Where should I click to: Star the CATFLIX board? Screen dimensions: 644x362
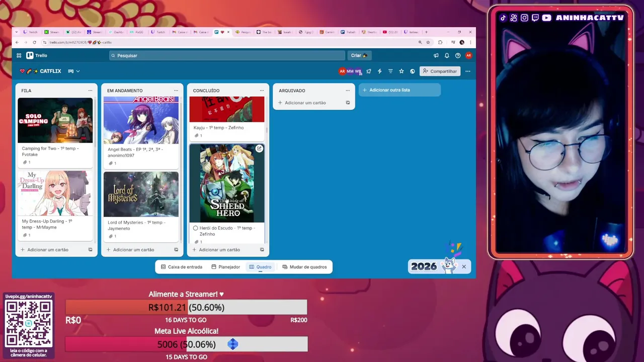[401, 71]
